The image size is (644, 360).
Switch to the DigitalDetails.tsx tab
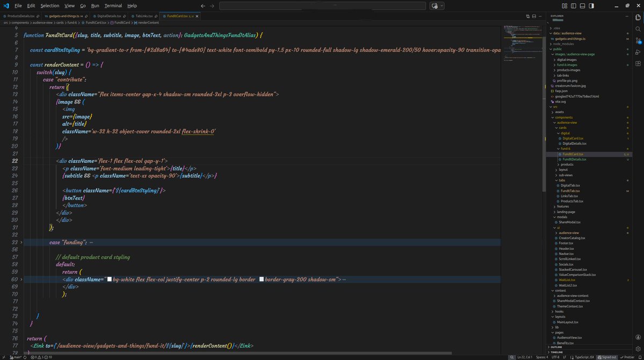pyautogui.click(x=106, y=16)
